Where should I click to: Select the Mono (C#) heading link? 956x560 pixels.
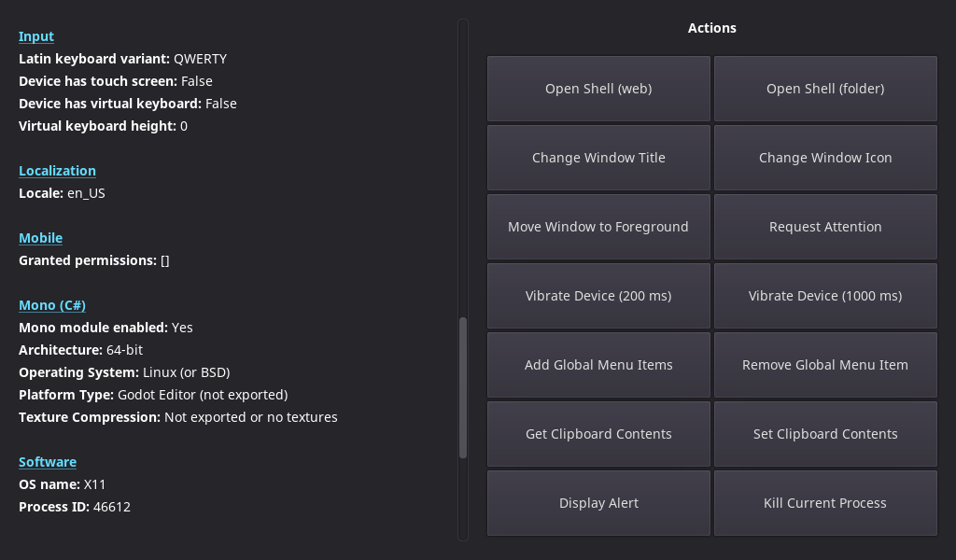pyautogui.click(x=52, y=305)
